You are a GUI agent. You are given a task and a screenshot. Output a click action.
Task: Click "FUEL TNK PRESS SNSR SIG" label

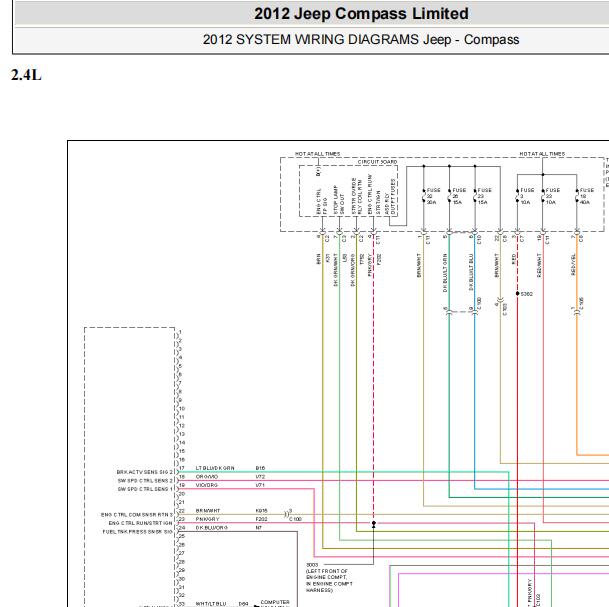click(137, 532)
